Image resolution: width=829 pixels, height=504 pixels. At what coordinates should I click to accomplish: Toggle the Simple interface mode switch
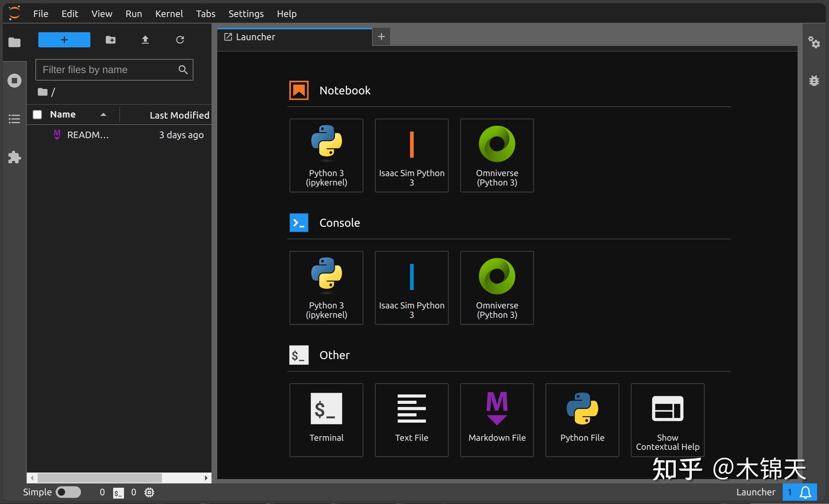click(68, 492)
